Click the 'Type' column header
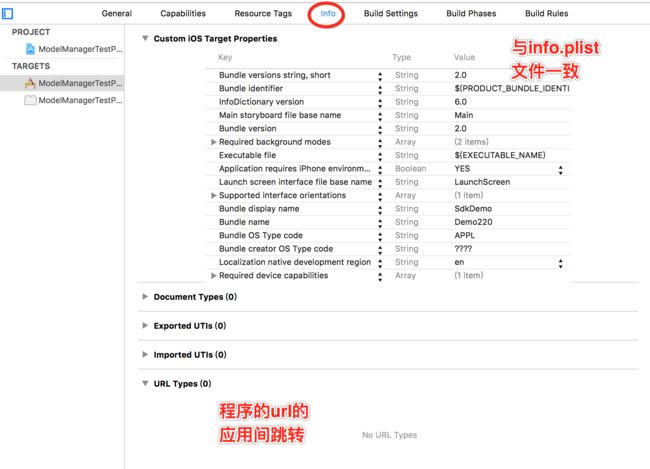650x469 pixels. click(x=401, y=57)
